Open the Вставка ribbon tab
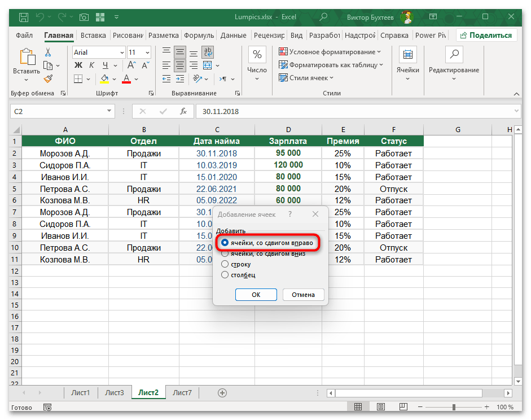Screen dimensions: 531x420 click(93, 35)
